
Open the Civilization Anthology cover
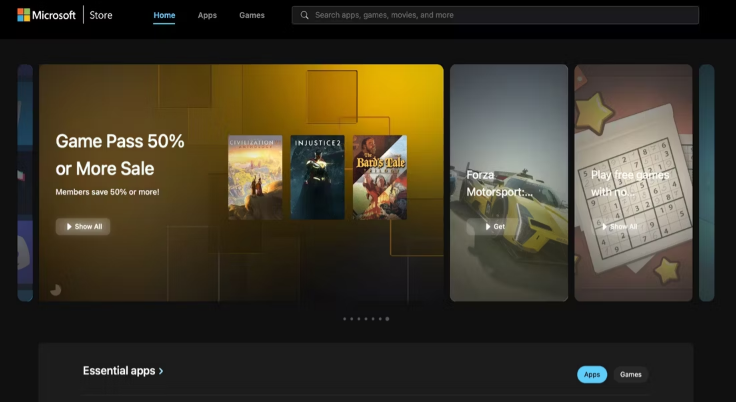[x=255, y=178]
